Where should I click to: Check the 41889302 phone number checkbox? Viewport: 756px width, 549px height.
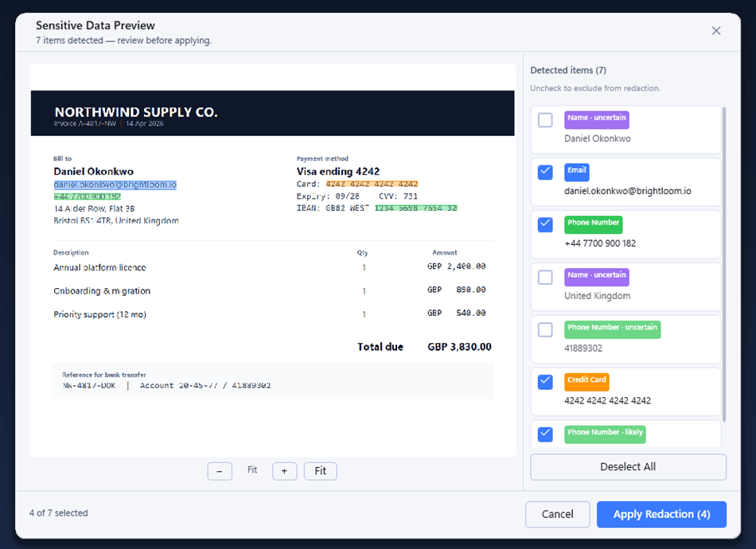(x=545, y=329)
